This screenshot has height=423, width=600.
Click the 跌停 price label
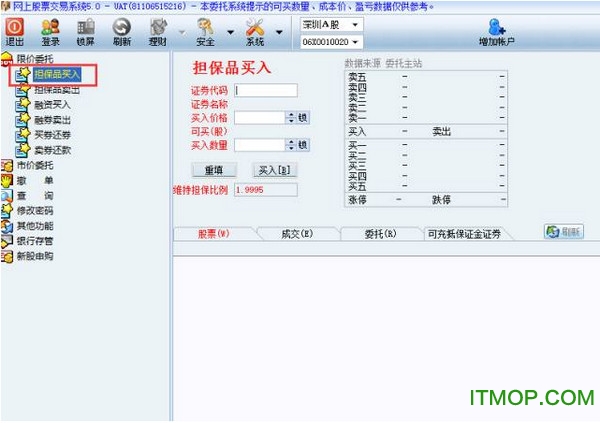pos(441,199)
